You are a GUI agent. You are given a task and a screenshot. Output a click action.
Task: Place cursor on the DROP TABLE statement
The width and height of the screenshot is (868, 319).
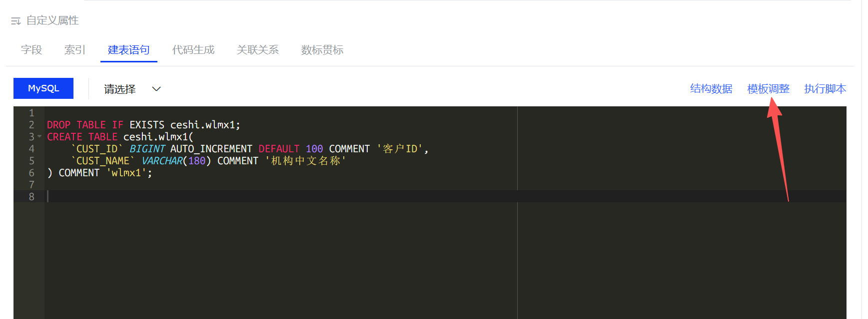point(76,125)
